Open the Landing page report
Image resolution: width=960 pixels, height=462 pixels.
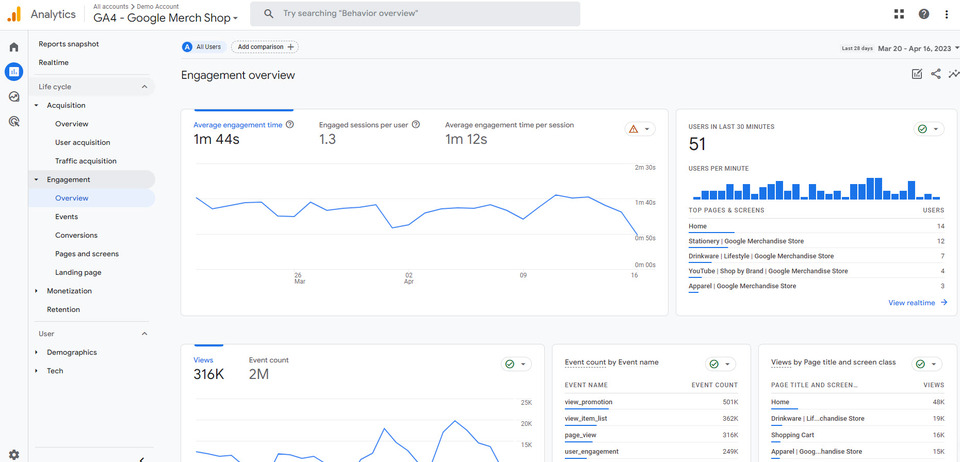tap(78, 272)
